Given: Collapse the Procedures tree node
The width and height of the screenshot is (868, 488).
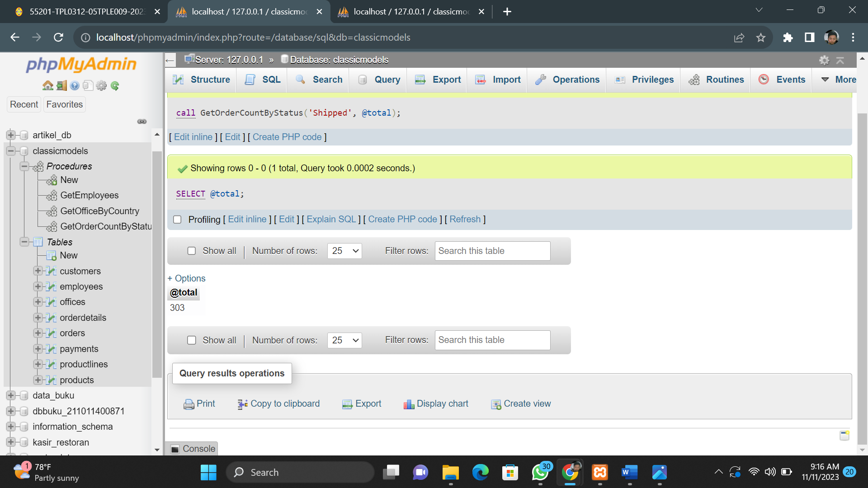Looking at the screenshot, I should coord(24,166).
